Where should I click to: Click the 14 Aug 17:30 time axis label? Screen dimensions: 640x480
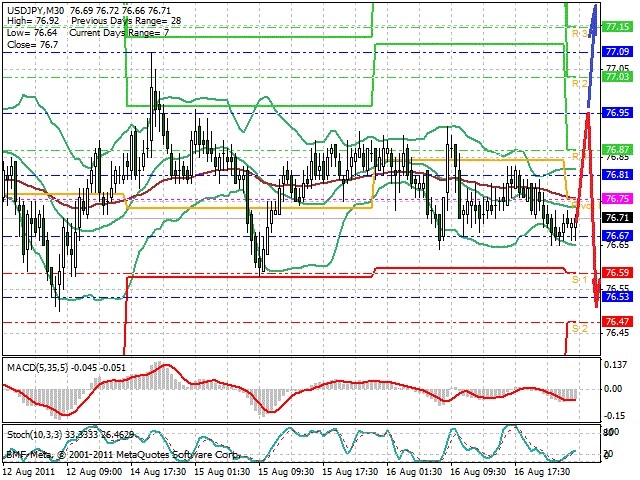(156, 471)
